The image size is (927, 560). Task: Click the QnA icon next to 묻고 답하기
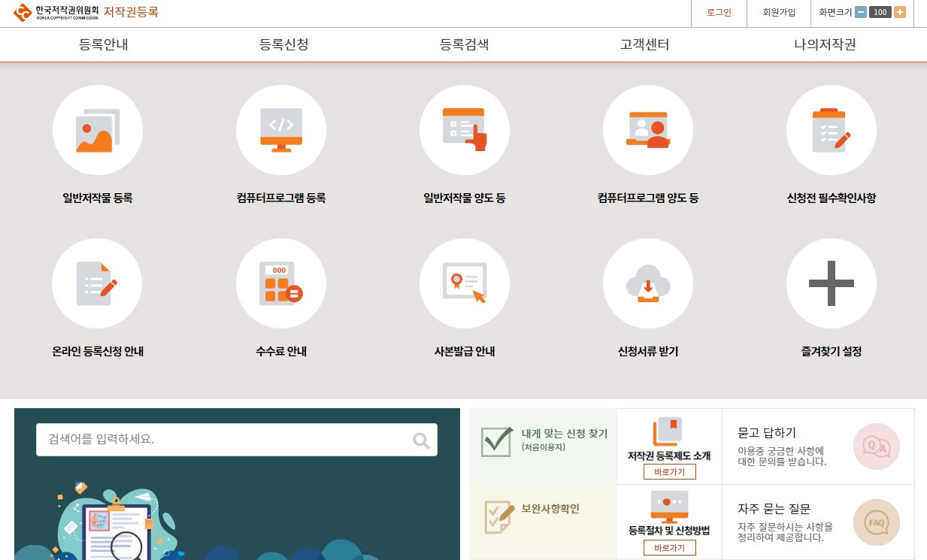(x=877, y=446)
